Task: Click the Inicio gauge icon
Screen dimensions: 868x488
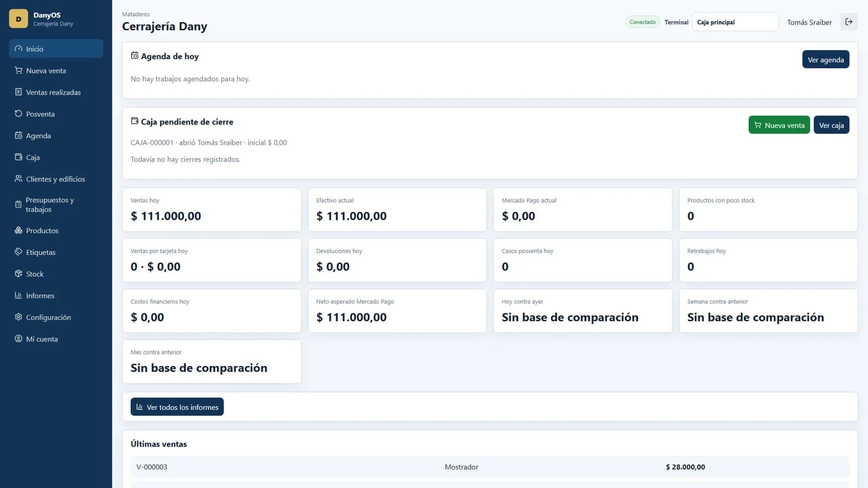Action: tap(18, 49)
